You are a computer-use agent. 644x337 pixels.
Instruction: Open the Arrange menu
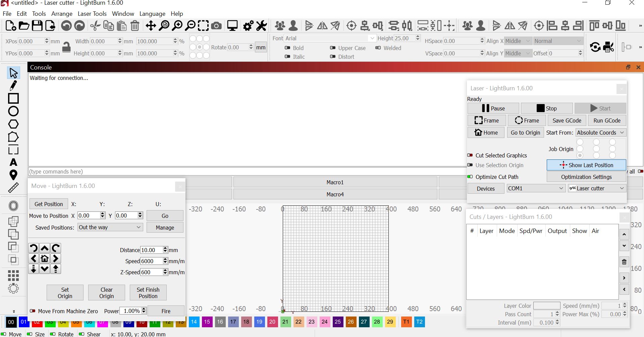[62, 14]
